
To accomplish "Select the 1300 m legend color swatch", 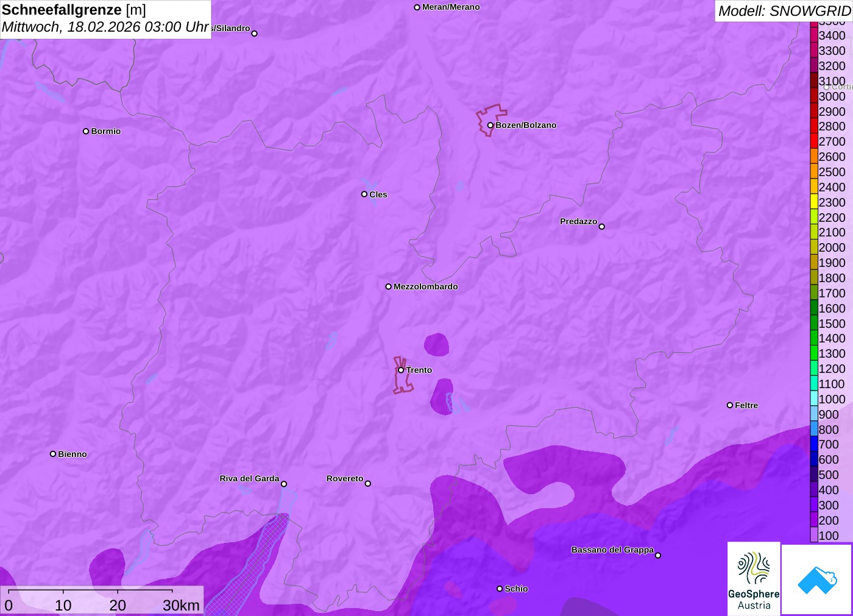I will coord(814,353).
